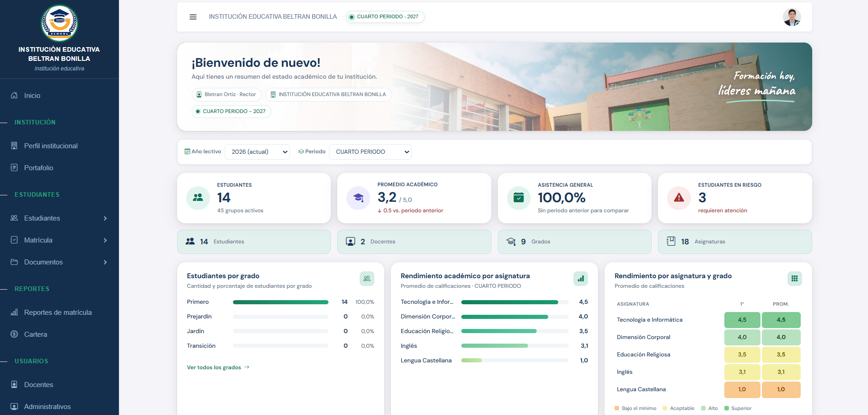Click the calendar Asistencia General icon
The width and height of the screenshot is (868, 415).
[x=519, y=198]
